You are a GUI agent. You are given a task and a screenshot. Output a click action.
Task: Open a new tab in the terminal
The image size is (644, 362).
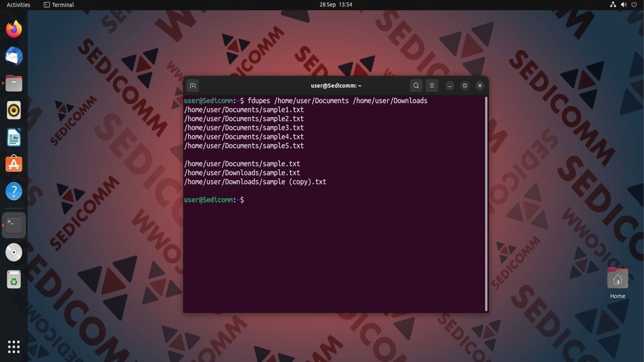[193, 86]
